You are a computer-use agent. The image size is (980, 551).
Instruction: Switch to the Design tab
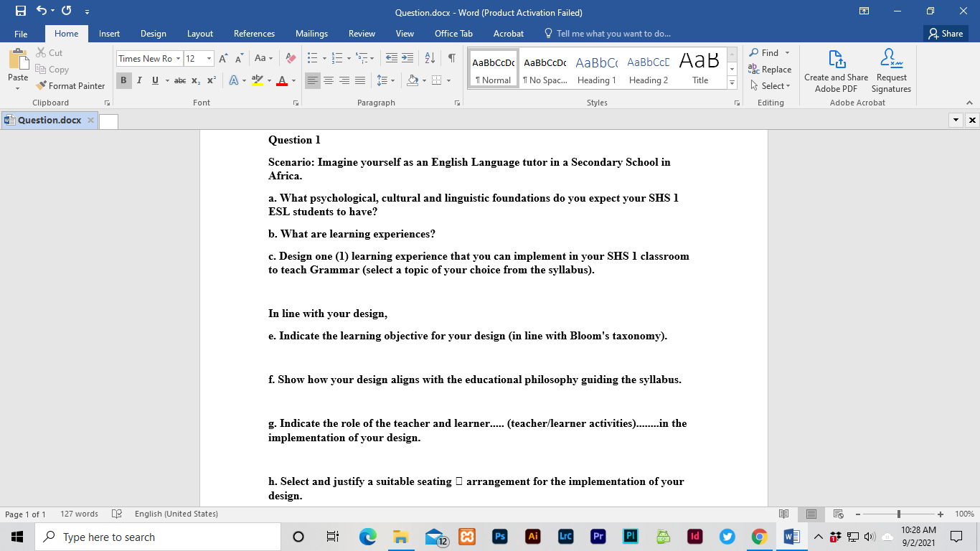point(154,34)
